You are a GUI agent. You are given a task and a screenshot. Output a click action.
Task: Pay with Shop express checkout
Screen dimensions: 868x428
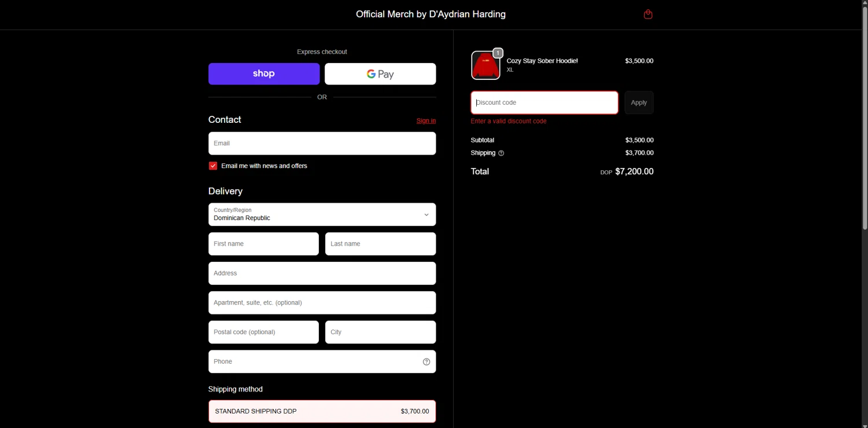[264, 74]
